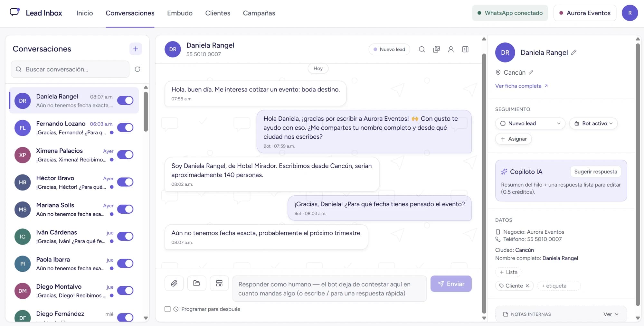
Task: Toggle the bot switch for Daniela Rangel
Action: tap(125, 100)
